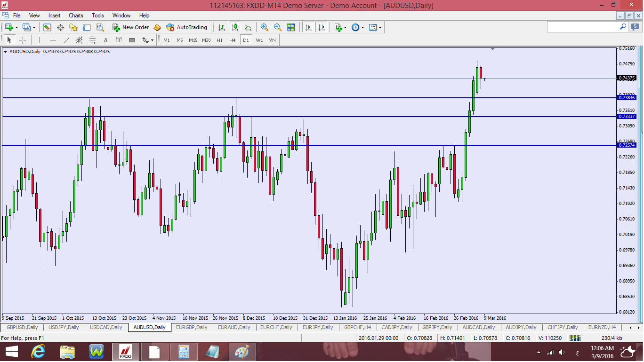Viewport: 644px width, 362px height.
Task: Switch to the USDJPY,Daily chart tab
Action: (x=64, y=327)
